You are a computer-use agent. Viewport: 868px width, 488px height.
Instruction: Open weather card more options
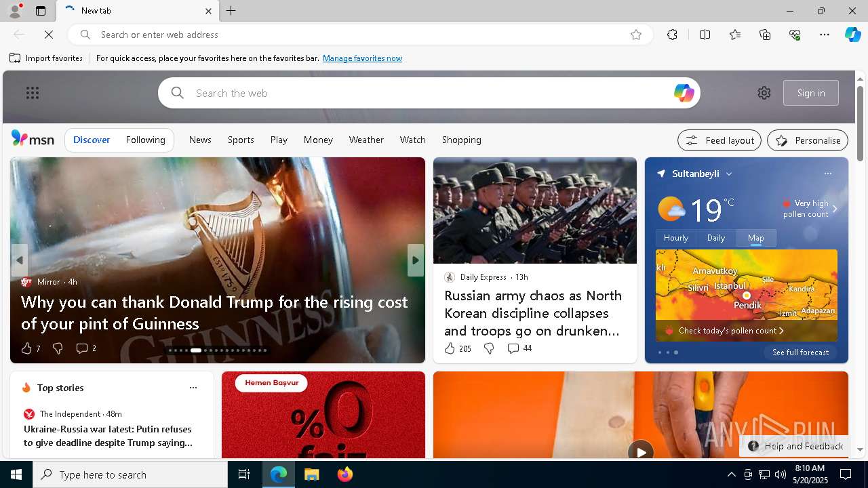point(827,174)
